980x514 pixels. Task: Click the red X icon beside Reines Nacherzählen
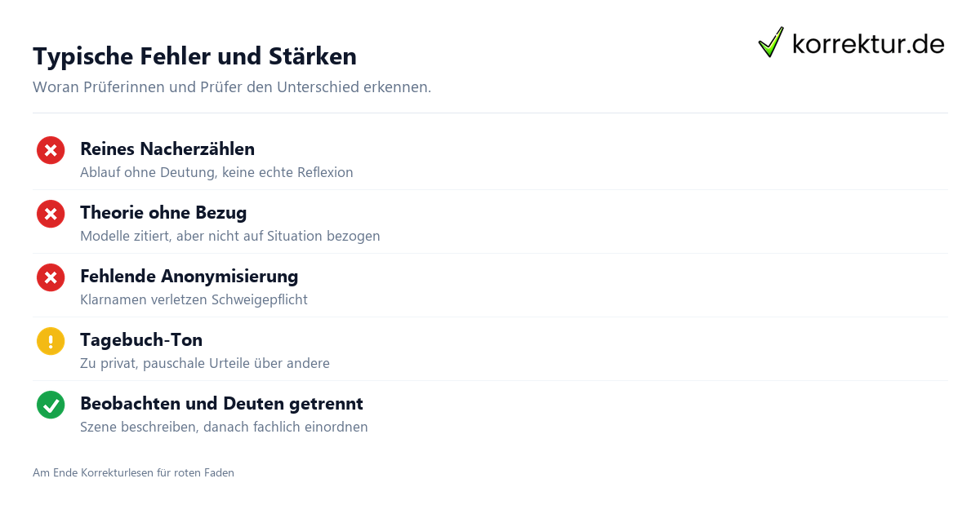[51, 150]
